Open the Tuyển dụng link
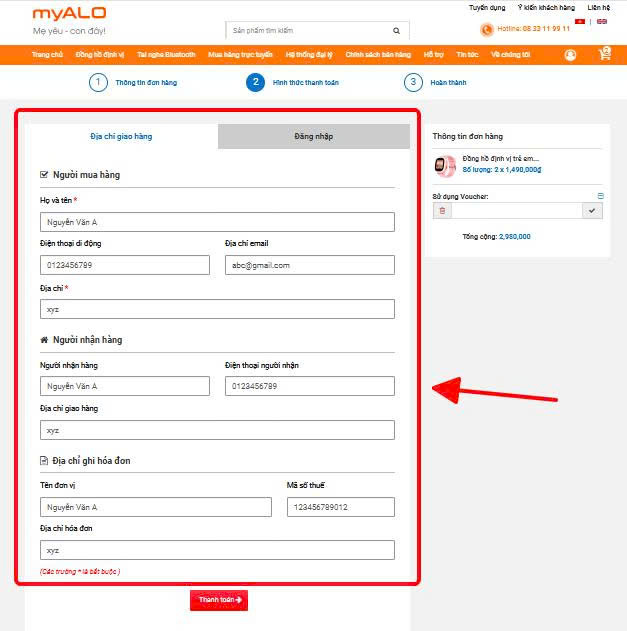627x631 pixels. [x=487, y=7]
